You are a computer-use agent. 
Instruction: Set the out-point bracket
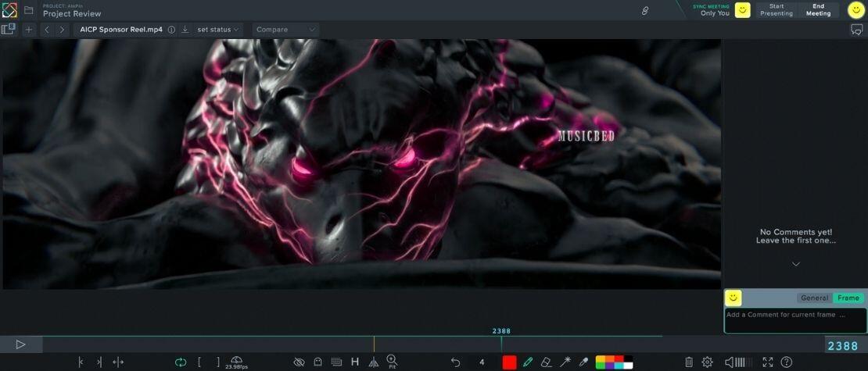click(218, 362)
